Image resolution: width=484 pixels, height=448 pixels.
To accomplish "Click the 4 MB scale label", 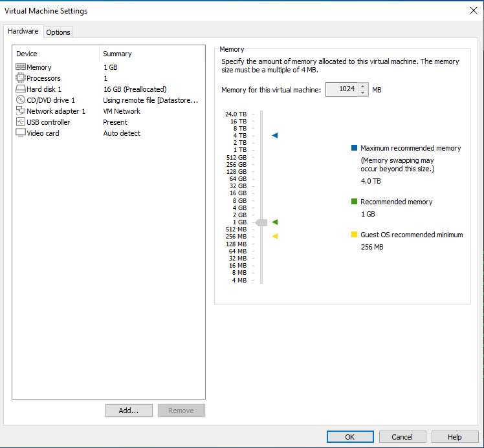I will point(239,281).
